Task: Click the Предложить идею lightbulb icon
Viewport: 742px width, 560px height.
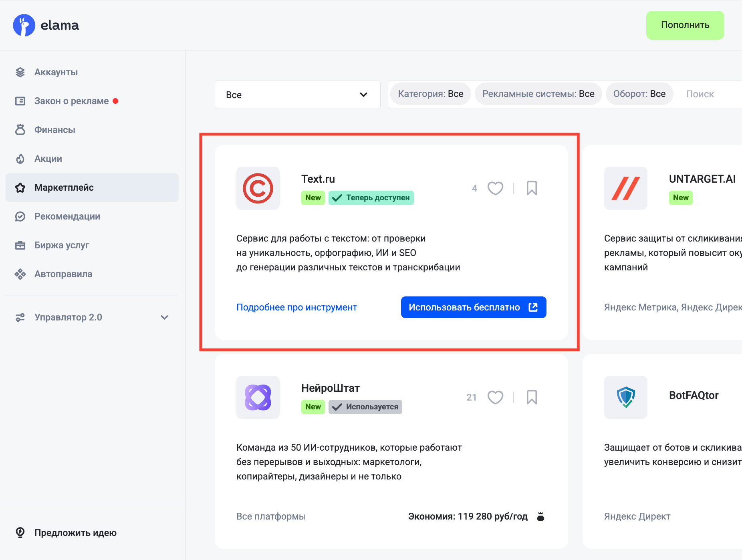Action: click(20, 532)
